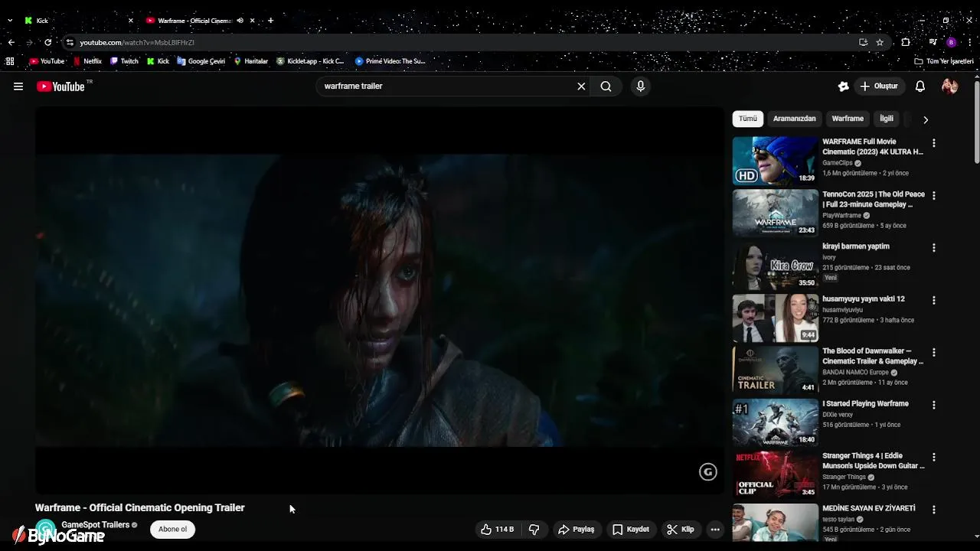Click the Oluştur create button
The height and width of the screenshot is (551, 980).
(x=880, y=86)
